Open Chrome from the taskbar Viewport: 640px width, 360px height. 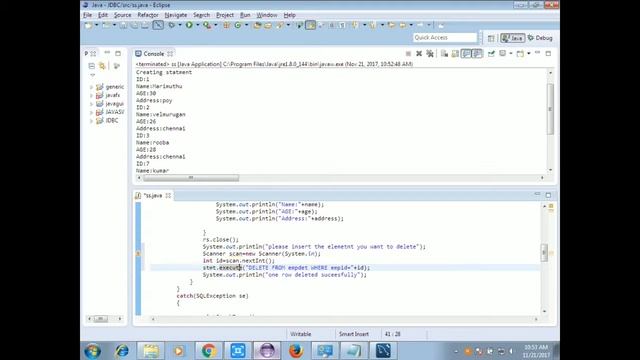pos(209,351)
